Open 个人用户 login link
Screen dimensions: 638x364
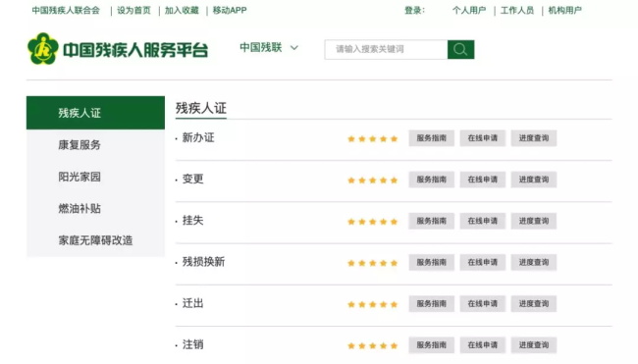[x=469, y=10]
